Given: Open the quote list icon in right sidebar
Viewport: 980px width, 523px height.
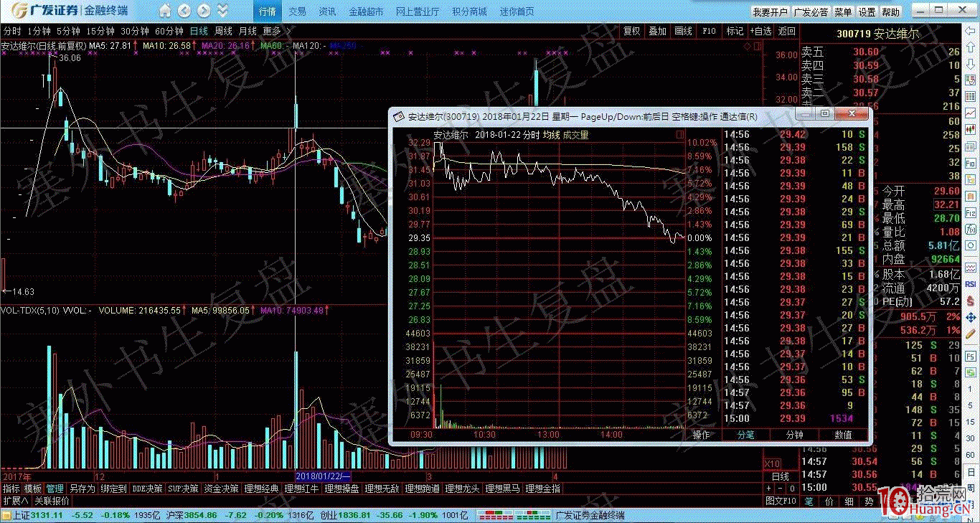Looking at the screenshot, I should (x=971, y=80).
